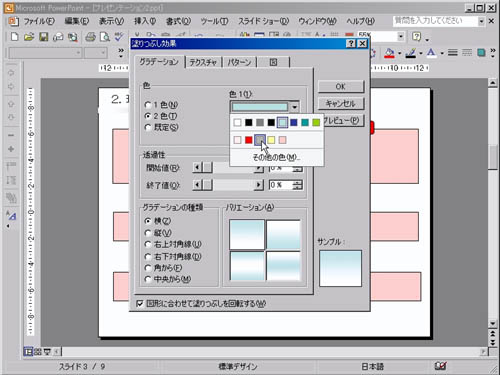Click the キャンセル Cancel button

[x=341, y=104]
